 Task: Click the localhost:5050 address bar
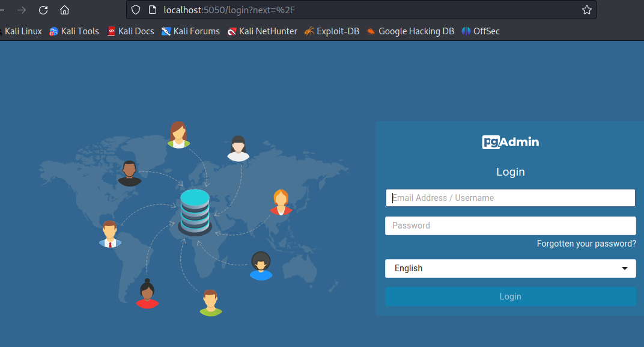(362, 10)
